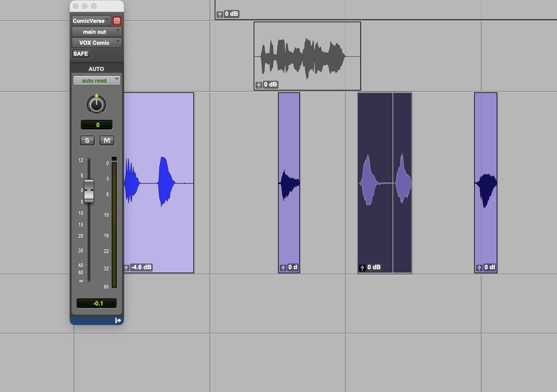
Task: Open the ComicVerse track selector dropdown
Action: click(91, 21)
